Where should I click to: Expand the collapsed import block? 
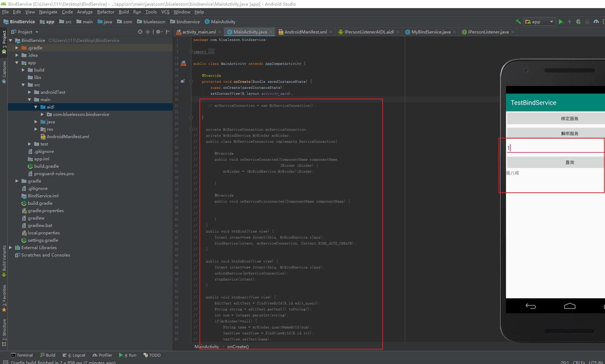click(x=191, y=52)
